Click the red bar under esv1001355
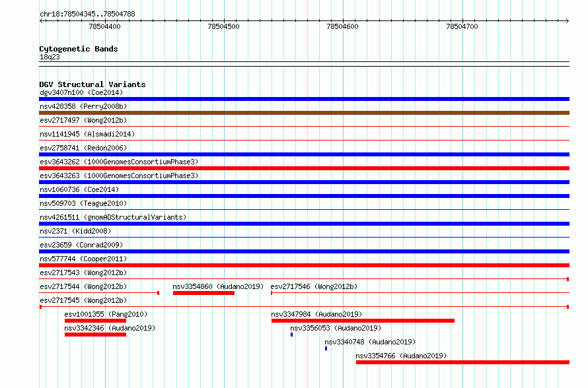 [x=95, y=321]
